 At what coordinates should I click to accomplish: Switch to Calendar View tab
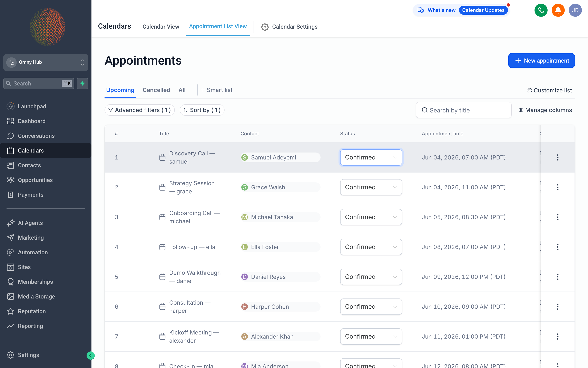coord(161,27)
